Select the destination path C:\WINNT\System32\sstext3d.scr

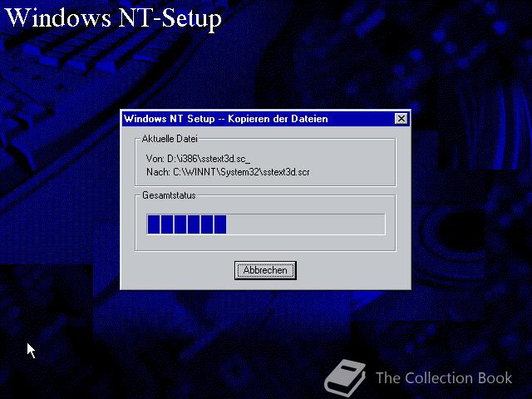click(241, 172)
